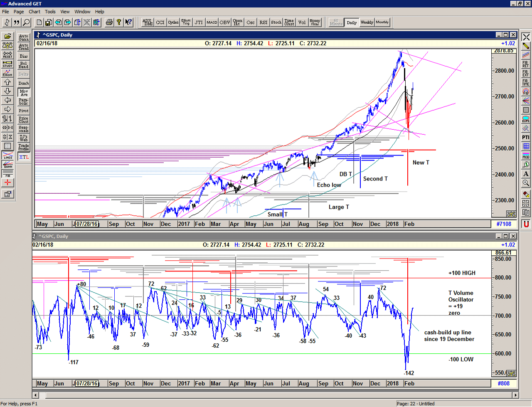Select the PTI tool in right toolbar
532x407 pixels.
point(526,137)
